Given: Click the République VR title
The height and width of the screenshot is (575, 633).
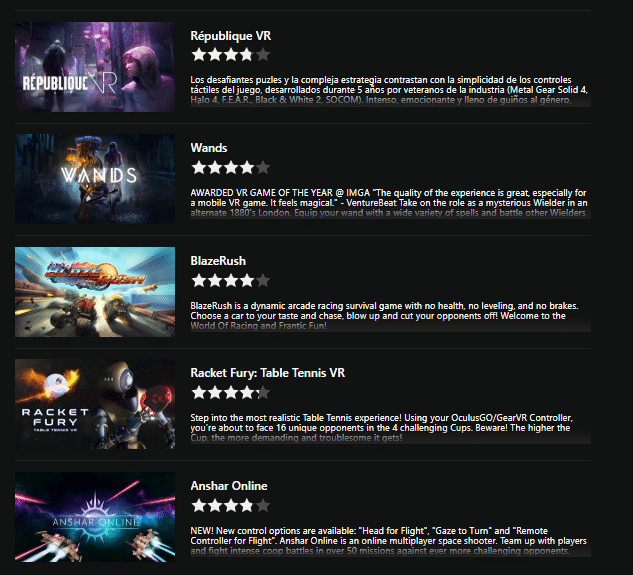Looking at the screenshot, I should (231, 36).
